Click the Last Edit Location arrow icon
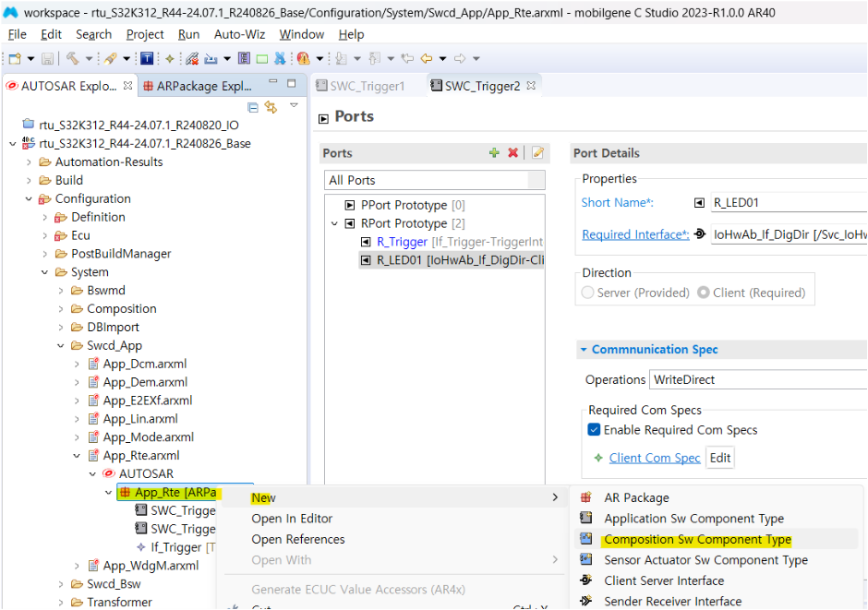The image size is (868, 610). [x=408, y=58]
